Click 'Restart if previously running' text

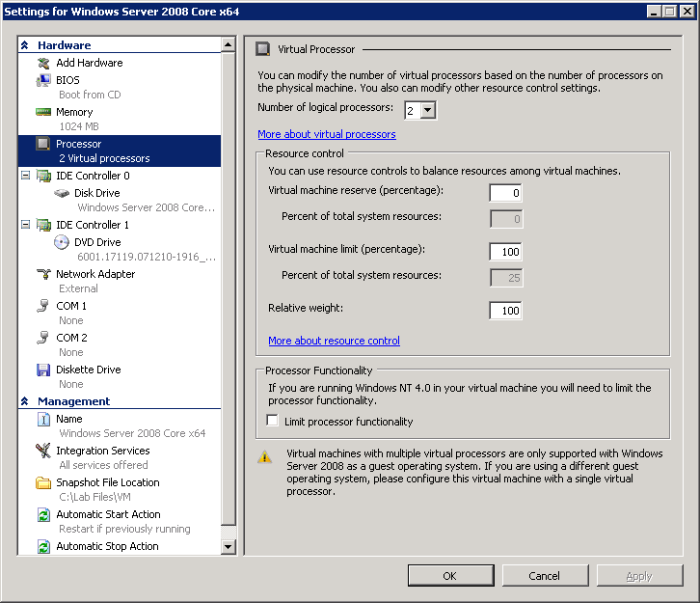click(x=124, y=529)
